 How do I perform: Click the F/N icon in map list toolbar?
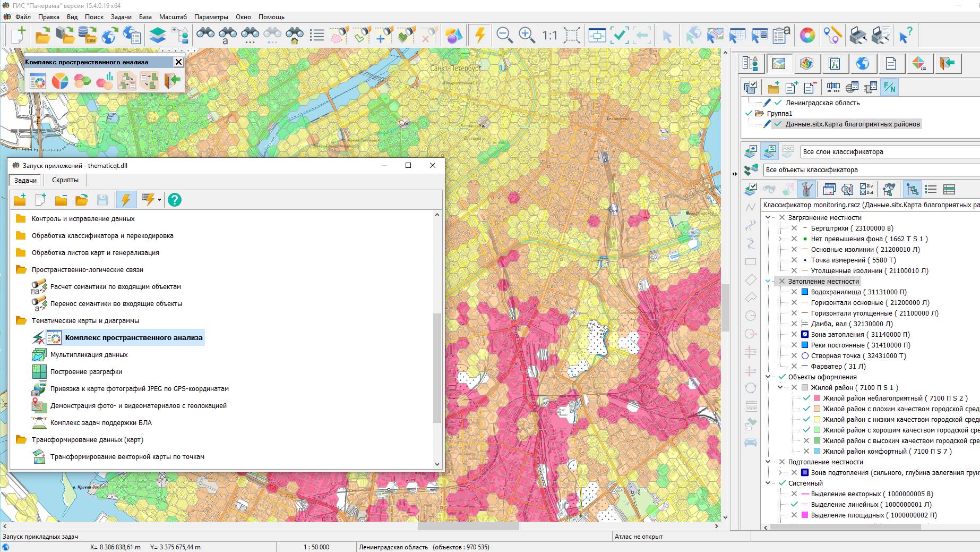coord(889,87)
